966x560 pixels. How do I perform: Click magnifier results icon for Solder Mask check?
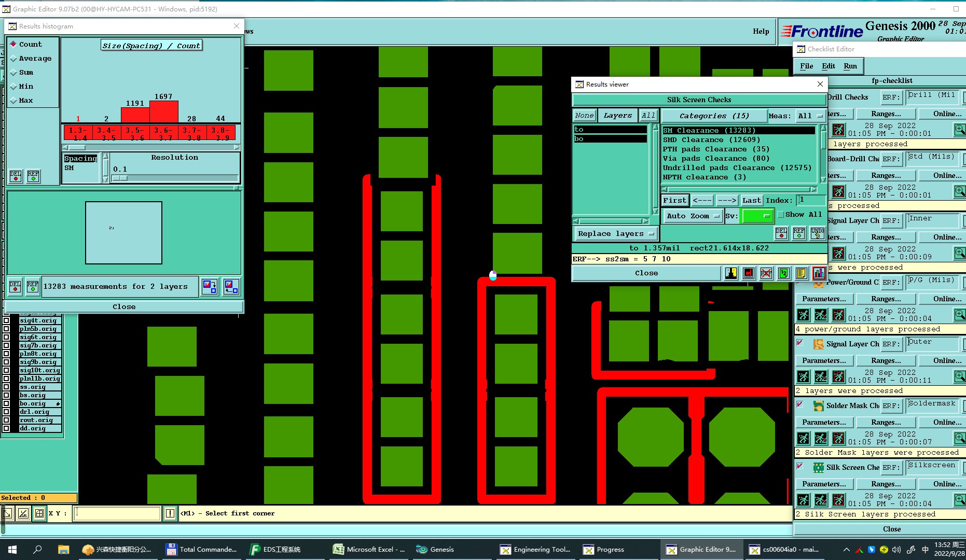click(960, 438)
